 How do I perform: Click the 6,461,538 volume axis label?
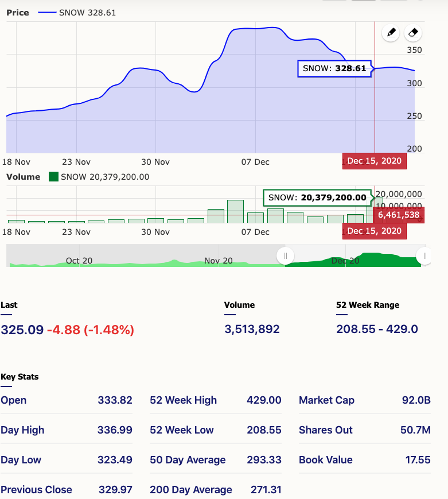coord(399,215)
